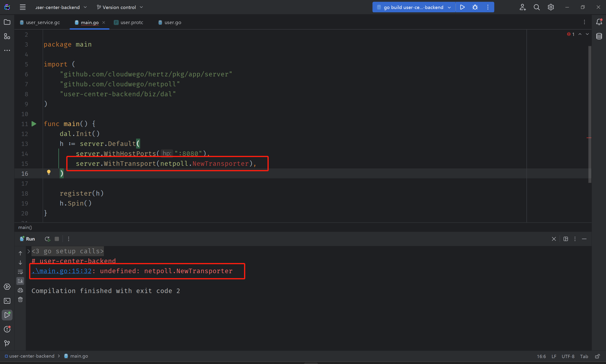Toggle soft-wrap in the Run console

(20, 272)
